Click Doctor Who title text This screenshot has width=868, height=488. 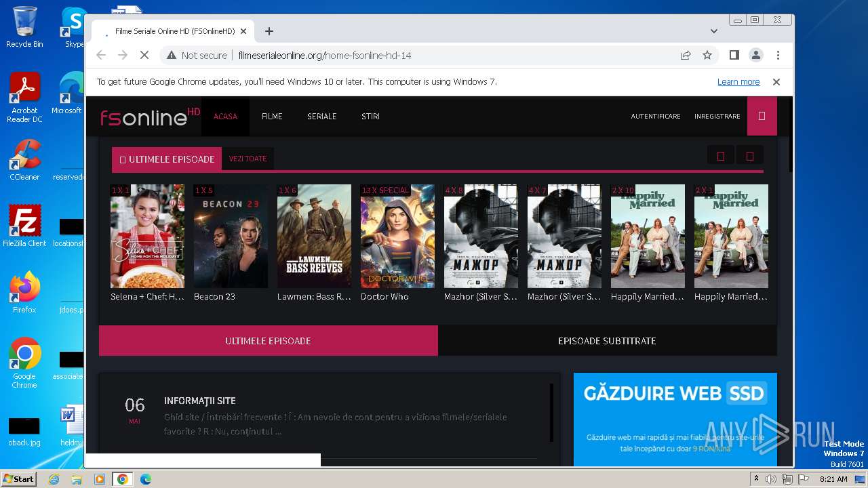(x=384, y=297)
